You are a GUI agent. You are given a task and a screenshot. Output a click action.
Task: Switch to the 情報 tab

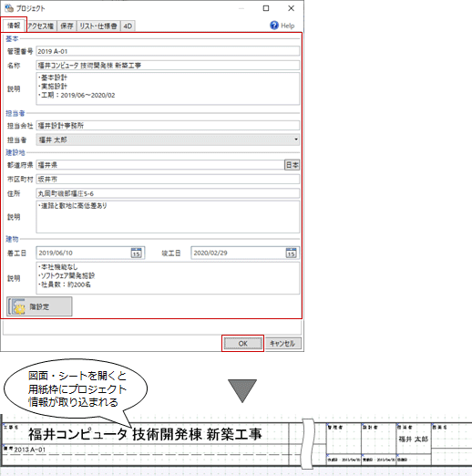tap(14, 26)
